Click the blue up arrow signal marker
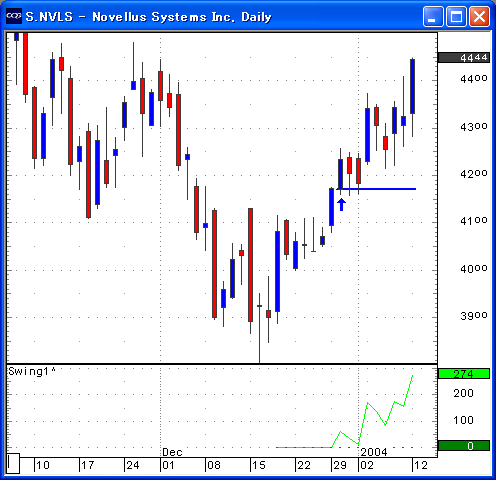Screen dimensions: 496x480 click(341, 204)
